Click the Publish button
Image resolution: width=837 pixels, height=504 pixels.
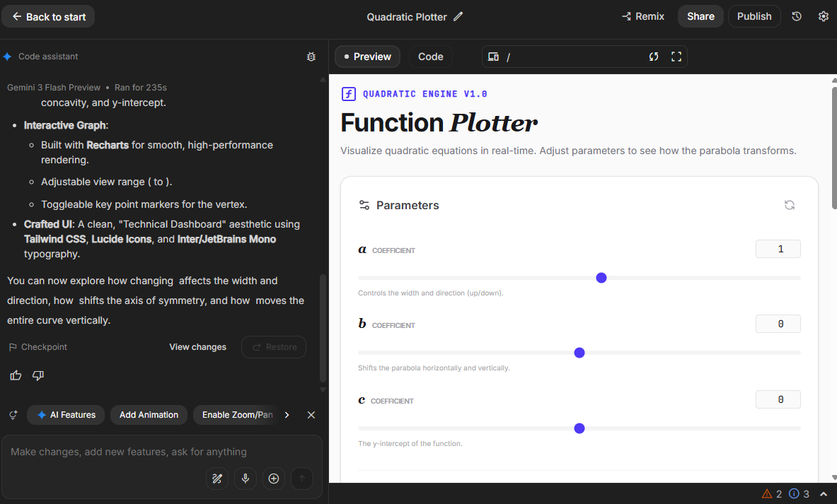754,16
